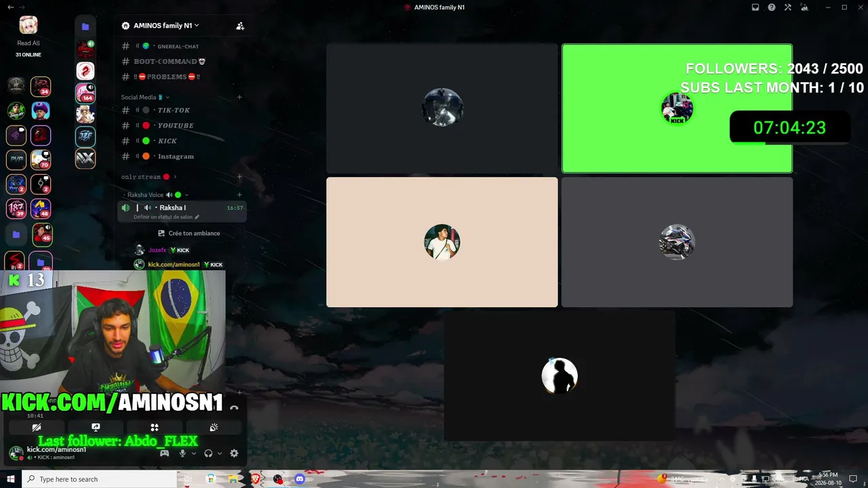Add channel to only stream category

click(x=239, y=177)
